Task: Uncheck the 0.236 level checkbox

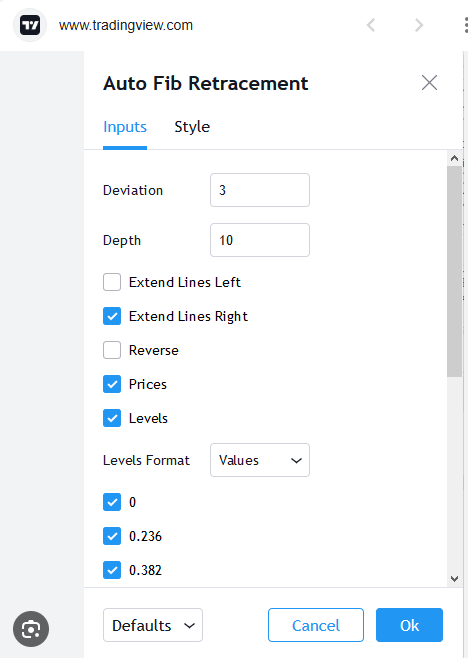Action: [112, 536]
